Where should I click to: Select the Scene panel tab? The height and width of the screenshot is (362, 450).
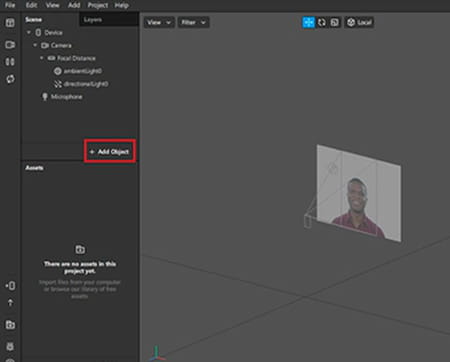[34, 20]
